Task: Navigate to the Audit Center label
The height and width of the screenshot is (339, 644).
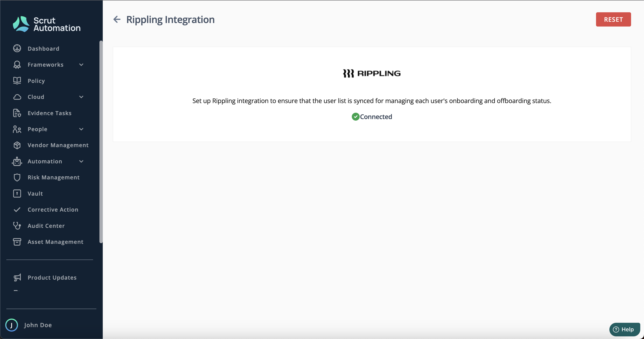Action: coord(46,226)
